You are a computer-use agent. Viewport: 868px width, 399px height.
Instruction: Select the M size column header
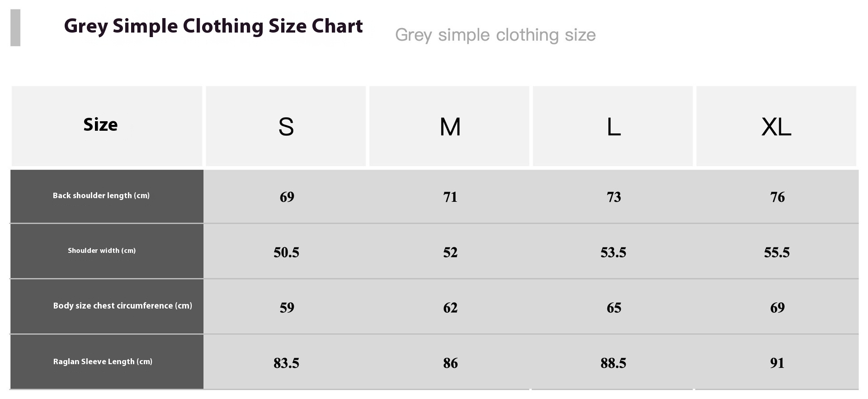click(x=449, y=126)
